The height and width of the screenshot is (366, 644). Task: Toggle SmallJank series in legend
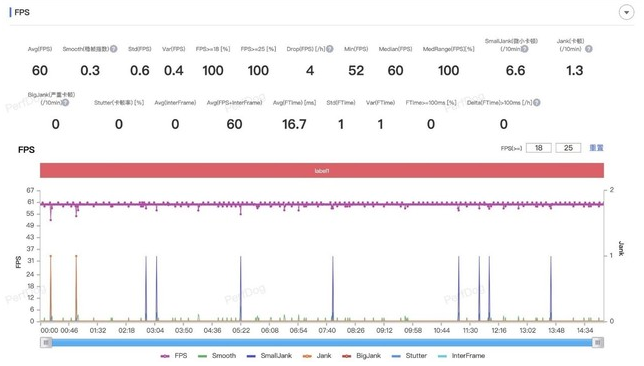pyautogui.click(x=269, y=356)
